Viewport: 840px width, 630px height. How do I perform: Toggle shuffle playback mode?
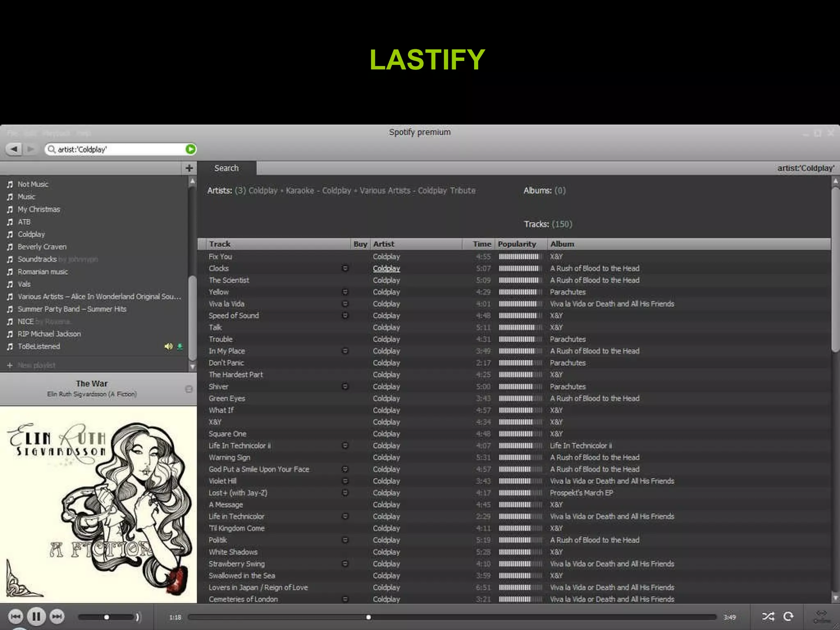click(x=768, y=616)
